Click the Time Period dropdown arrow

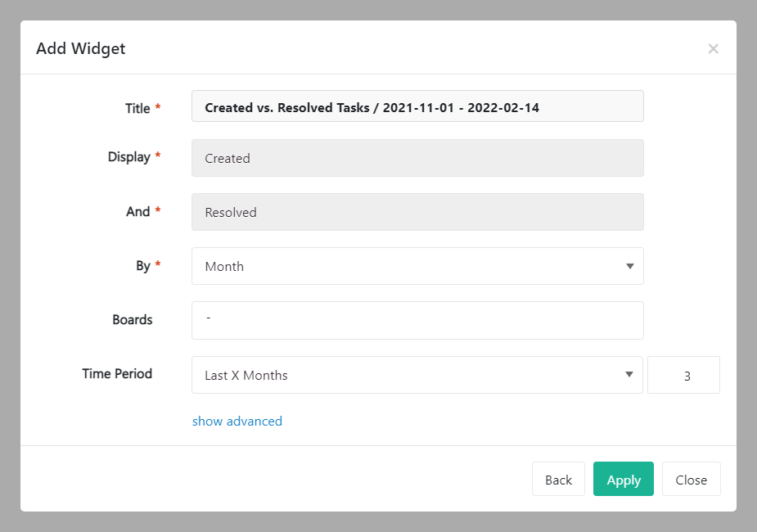[629, 375]
